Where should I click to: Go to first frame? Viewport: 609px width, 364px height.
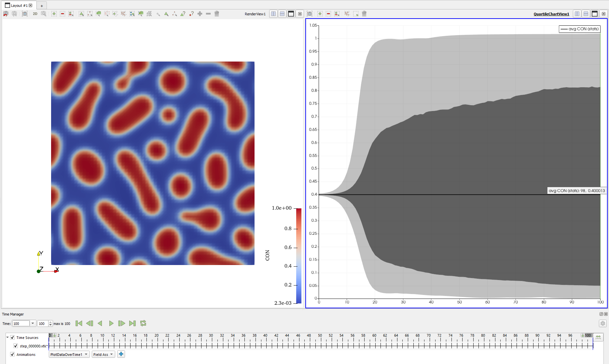[x=79, y=323]
